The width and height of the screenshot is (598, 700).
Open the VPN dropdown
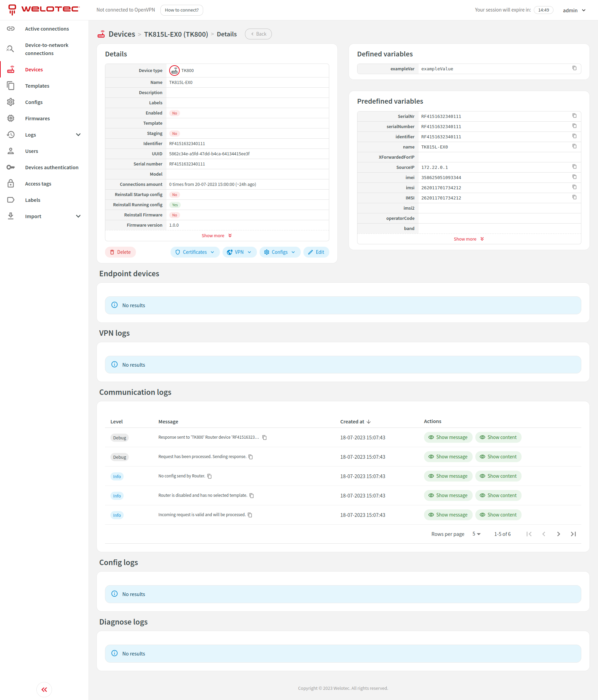pyautogui.click(x=240, y=252)
